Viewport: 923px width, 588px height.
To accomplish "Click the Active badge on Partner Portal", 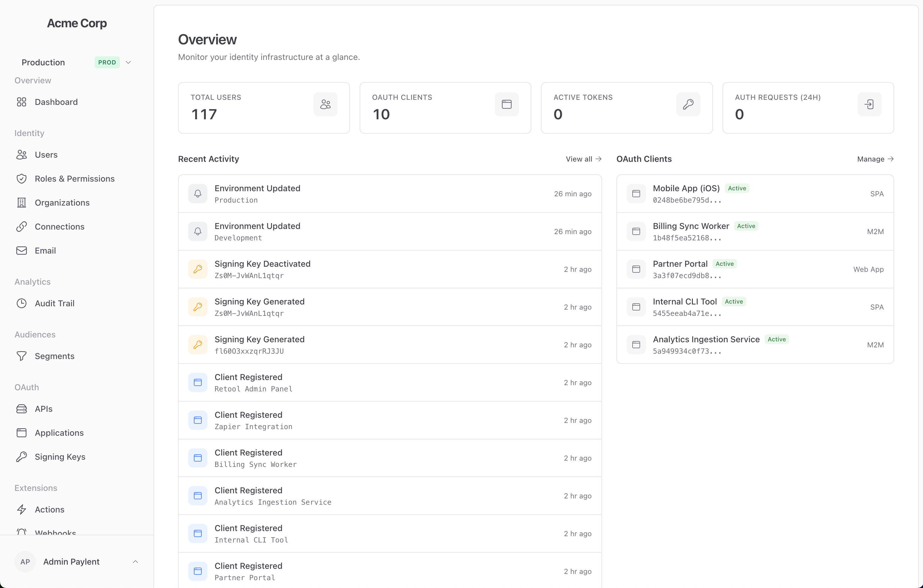I will (724, 263).
